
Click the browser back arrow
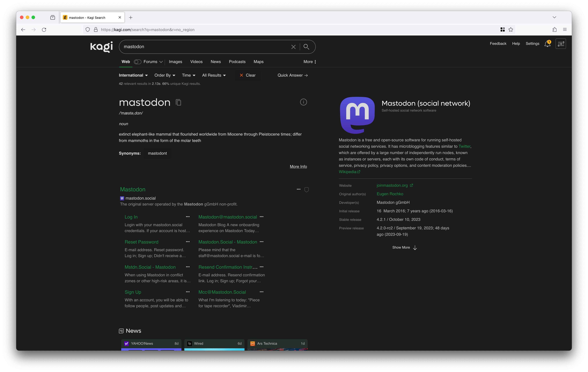[x=23, y=29]
